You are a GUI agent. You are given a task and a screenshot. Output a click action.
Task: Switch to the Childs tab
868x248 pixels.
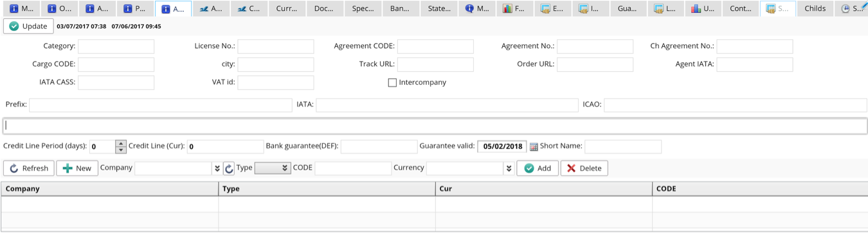(x=815, y=9)
